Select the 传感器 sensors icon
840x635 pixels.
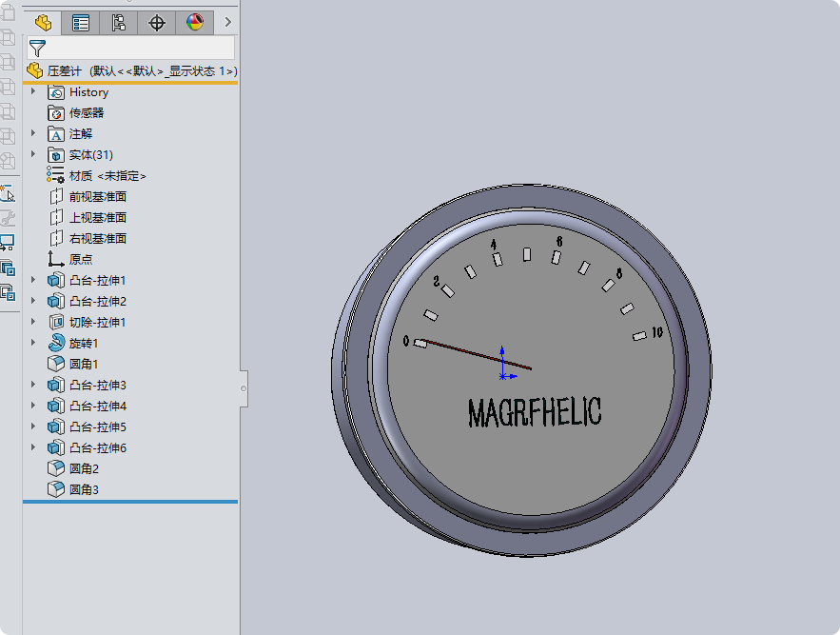[56, 113]
